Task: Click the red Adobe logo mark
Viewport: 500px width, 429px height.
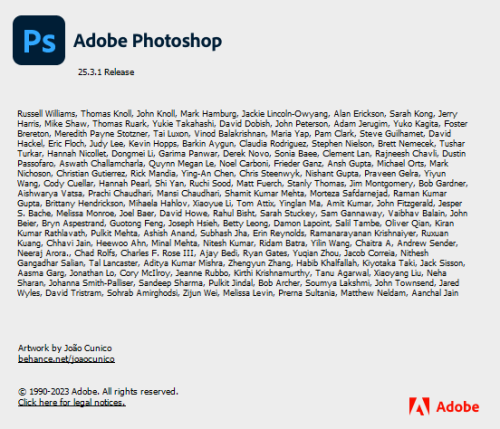Action: tap(419, 406)
